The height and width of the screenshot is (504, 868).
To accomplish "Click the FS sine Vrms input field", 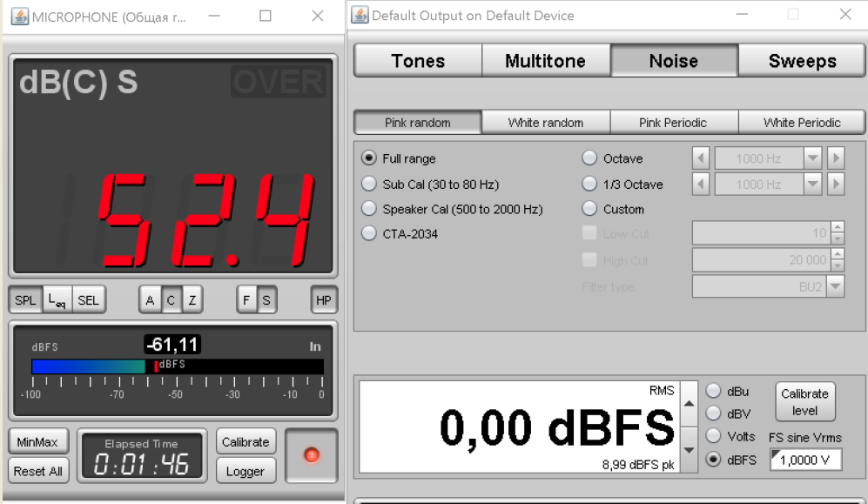I will pos(806,460).
